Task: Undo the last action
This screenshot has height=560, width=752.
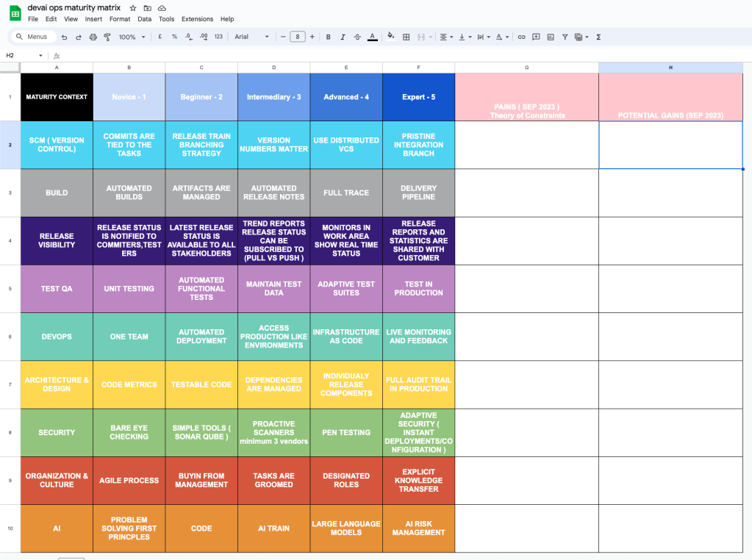Action: coord(64,37)
